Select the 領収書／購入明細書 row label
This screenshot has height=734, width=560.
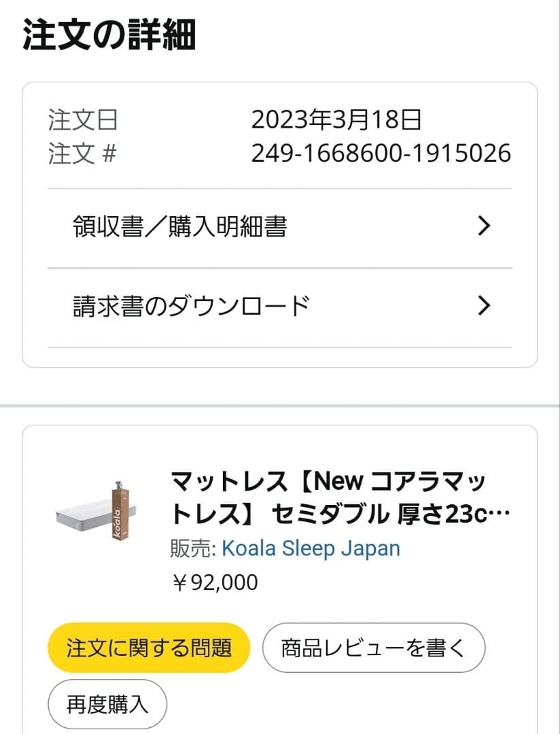[x=179, y=226]
